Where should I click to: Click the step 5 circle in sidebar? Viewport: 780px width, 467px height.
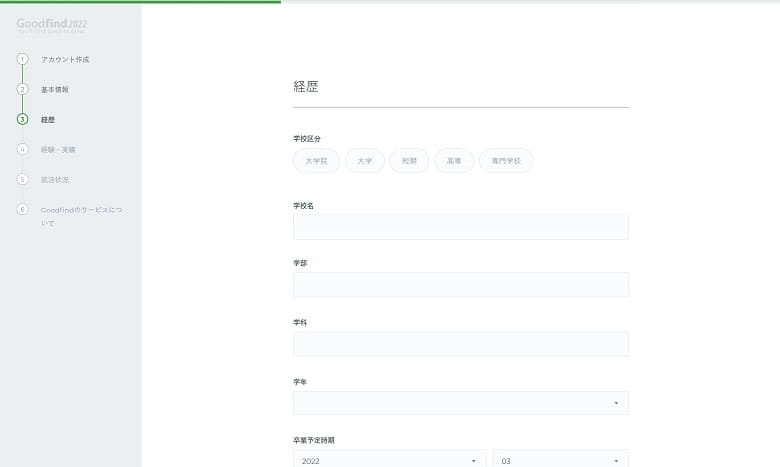[22, 179]
